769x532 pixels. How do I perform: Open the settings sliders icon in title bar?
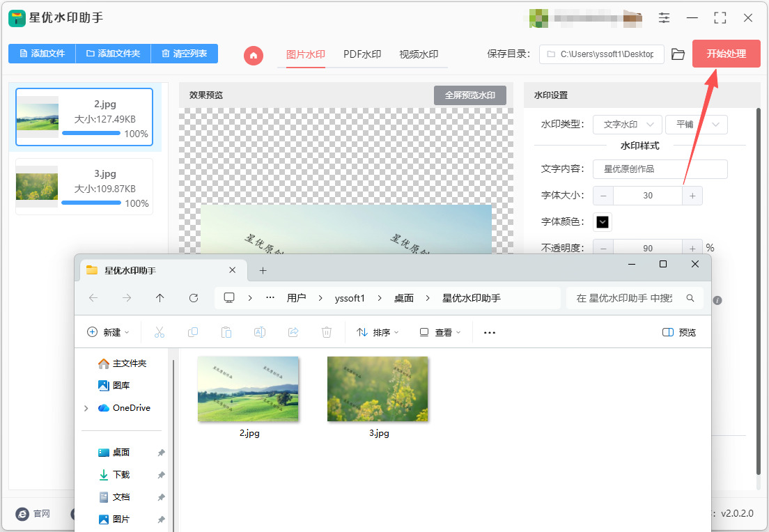pyautogui.click(x=664, y=18)
